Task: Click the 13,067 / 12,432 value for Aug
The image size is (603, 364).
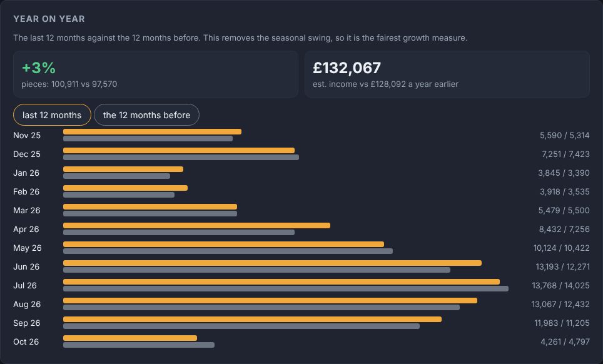Action: pos(560,304)
